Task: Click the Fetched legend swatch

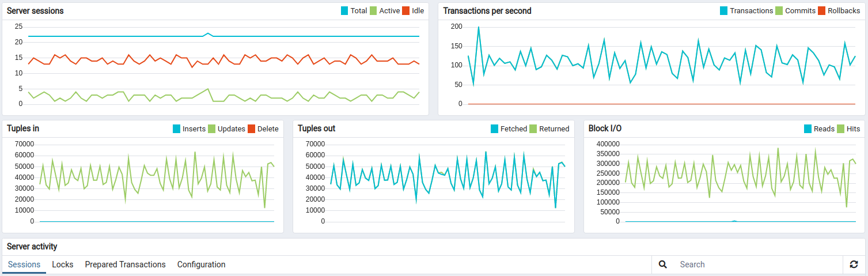Action: [x=494, y=129]
